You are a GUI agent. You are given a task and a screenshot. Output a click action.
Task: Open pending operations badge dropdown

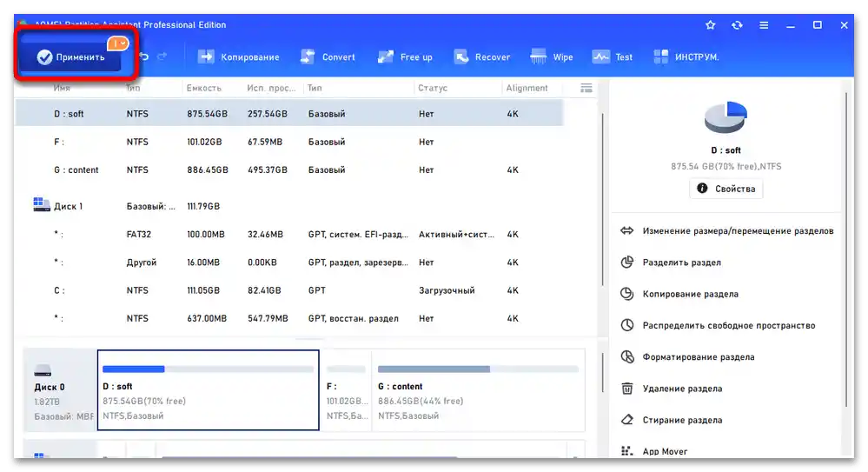(x=118, y=43)
